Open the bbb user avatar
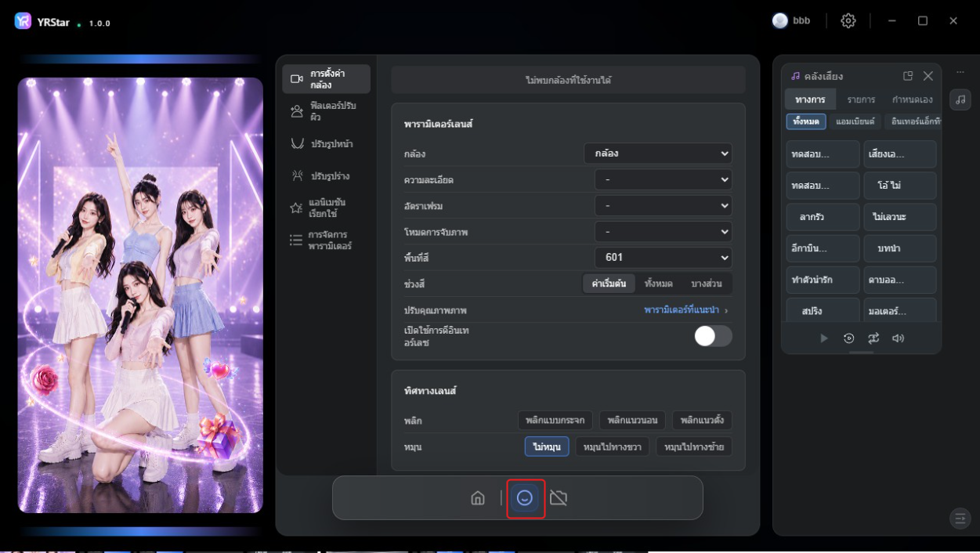The height and width of the screenshot is (553, 980). [779, 21]
